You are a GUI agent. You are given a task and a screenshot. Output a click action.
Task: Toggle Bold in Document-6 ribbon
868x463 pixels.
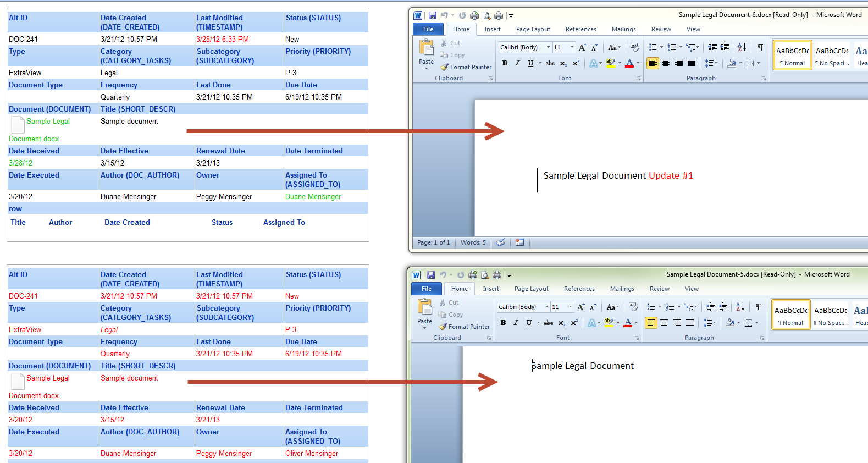(x=505, y=63)
